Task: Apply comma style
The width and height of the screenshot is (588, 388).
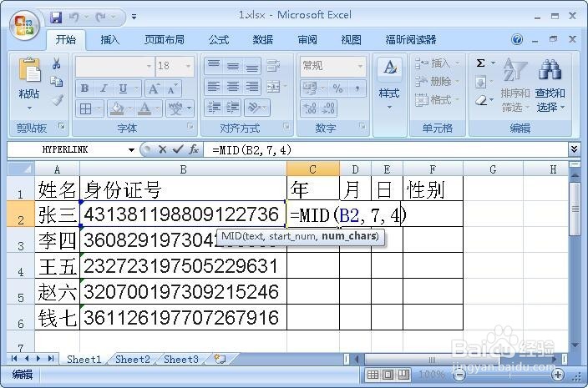Action: point(357,89)
